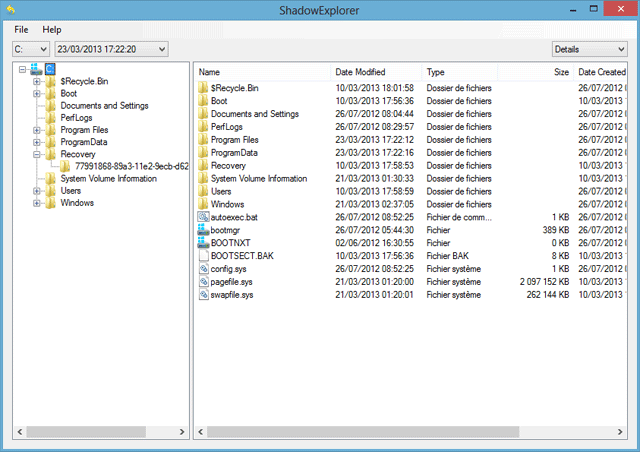Expand the Program Files tree node
The width and height of the screenshot is (640, 452).
click(37, 130)
